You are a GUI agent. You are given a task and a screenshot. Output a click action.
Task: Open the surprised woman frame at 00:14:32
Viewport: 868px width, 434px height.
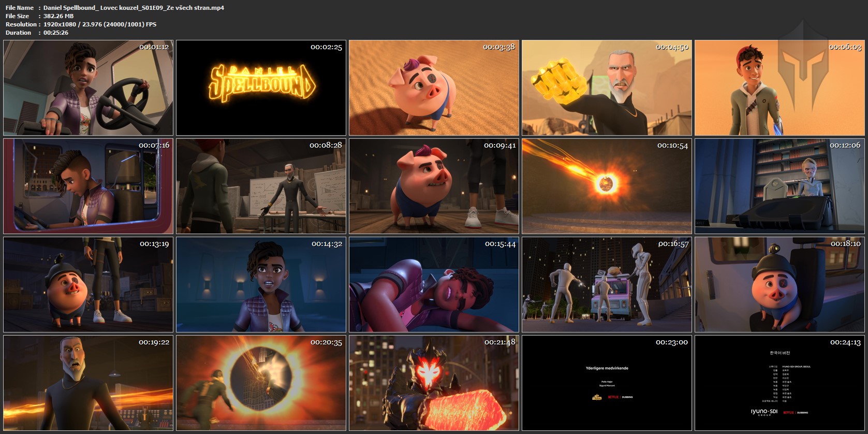click(261, 284)
